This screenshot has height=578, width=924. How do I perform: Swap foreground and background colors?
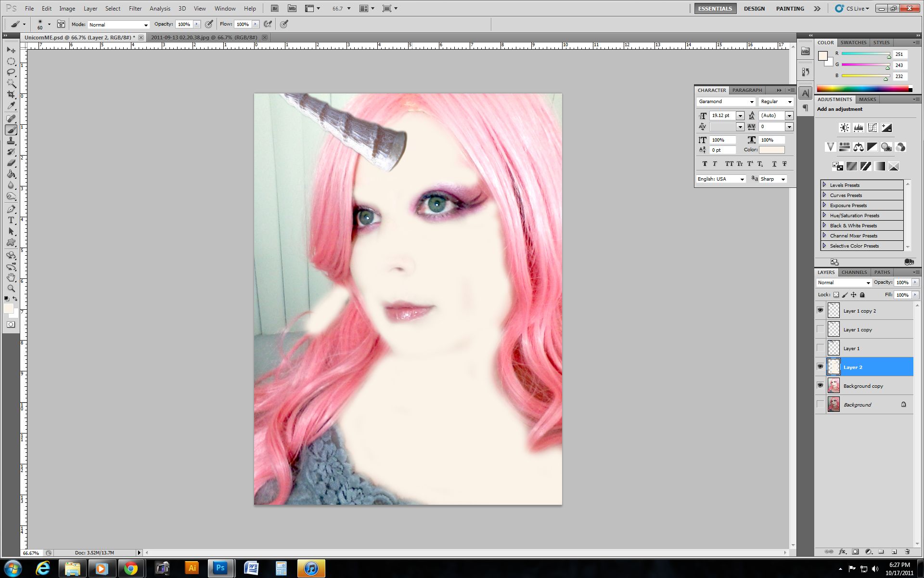tap(15, 299)
